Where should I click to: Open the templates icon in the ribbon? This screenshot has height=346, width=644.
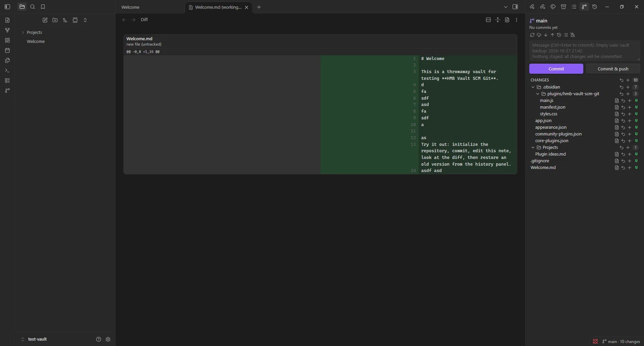click(7, 60)
